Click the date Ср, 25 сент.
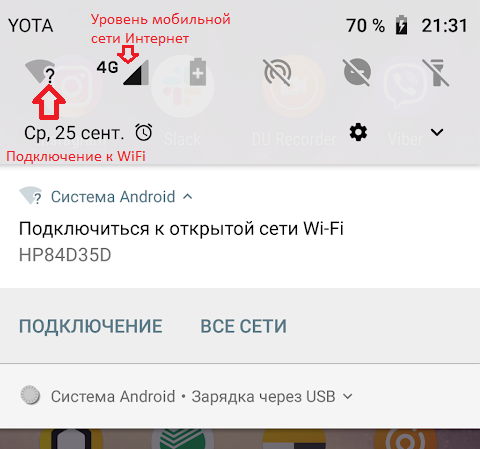Screen dimensions: 480x449 tap(74, 133)
